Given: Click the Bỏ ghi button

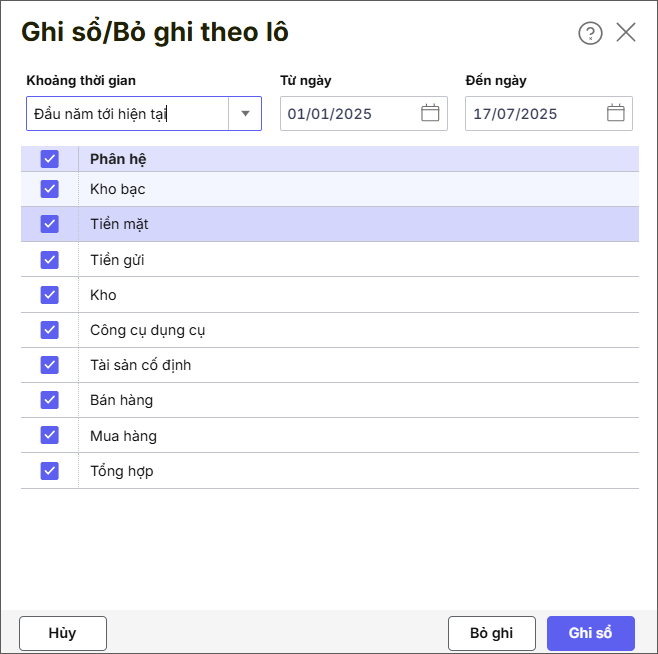Looking at the screenshot, I should point(491,633).
